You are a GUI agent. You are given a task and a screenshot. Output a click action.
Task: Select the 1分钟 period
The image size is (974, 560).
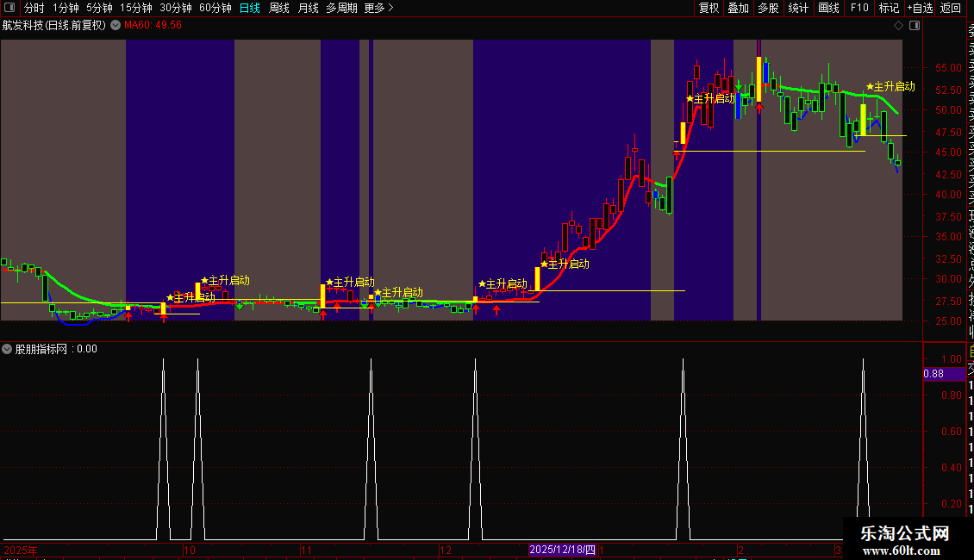coord(66,8)
